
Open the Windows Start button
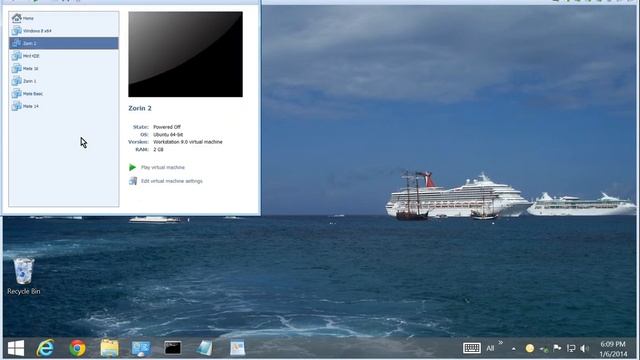coord(16,348)
